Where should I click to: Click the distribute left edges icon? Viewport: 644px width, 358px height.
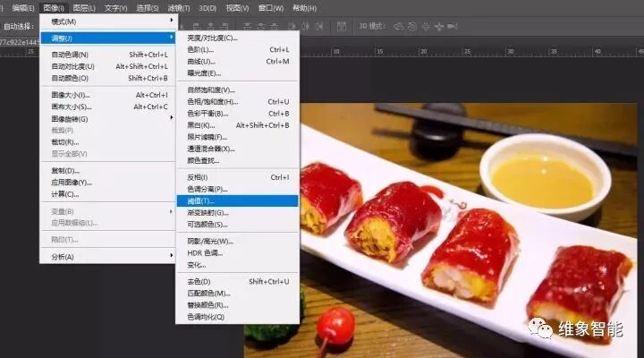[x=292, y=26]
